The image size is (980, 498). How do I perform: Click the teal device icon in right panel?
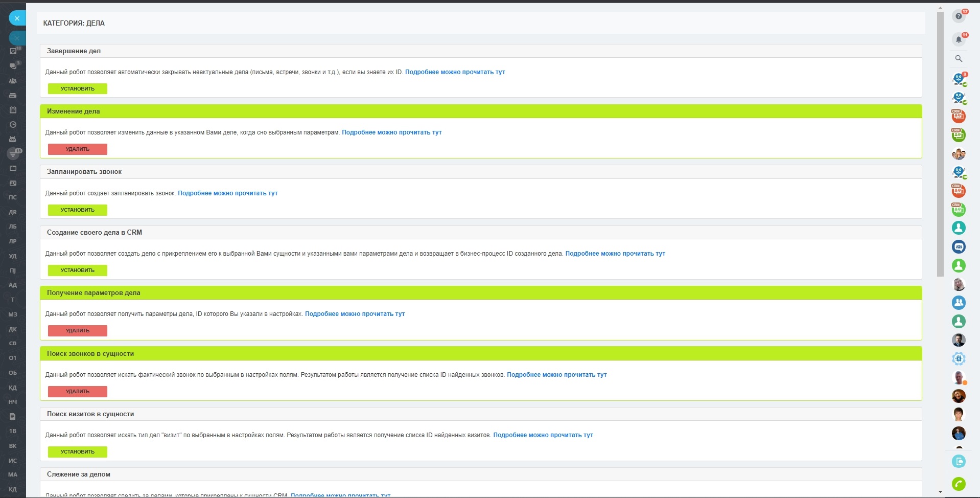[959, 461]
